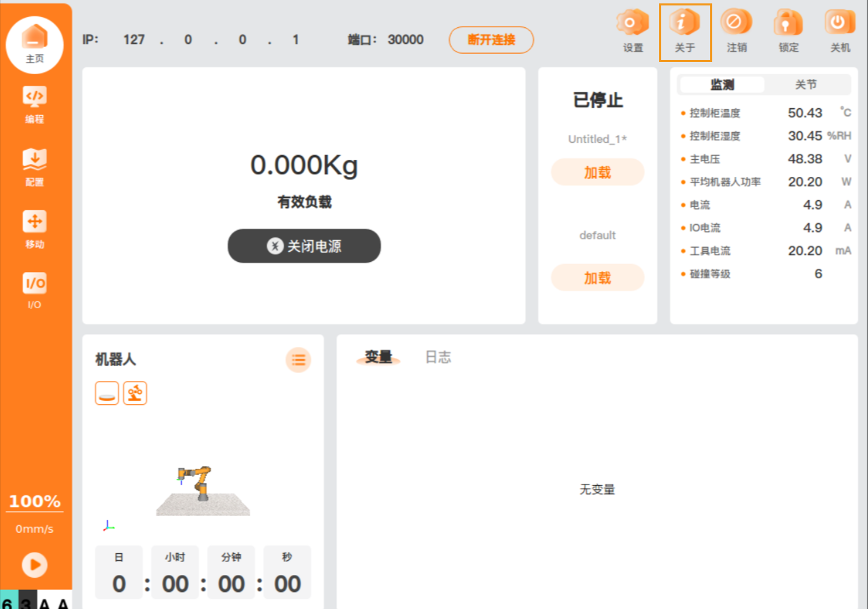The image size is (868, 609).
Task: Click the 断开连接 disconnect button
Action: coord(491,39)
